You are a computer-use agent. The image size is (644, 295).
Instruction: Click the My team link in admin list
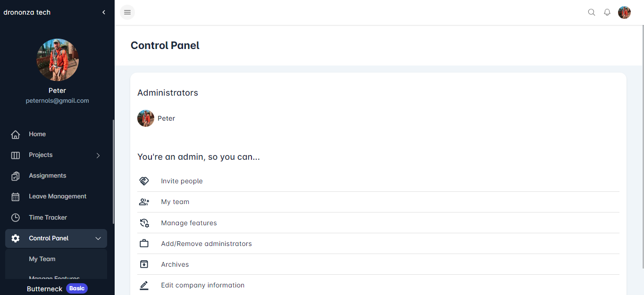(x=175, y=202)
